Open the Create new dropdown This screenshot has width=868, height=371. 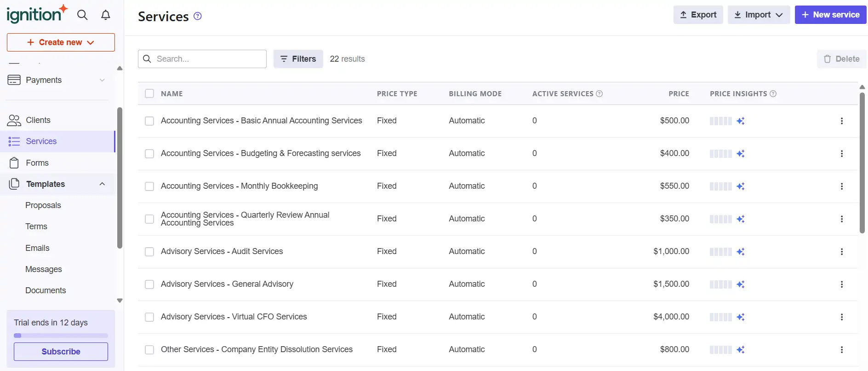pos(61,42)
